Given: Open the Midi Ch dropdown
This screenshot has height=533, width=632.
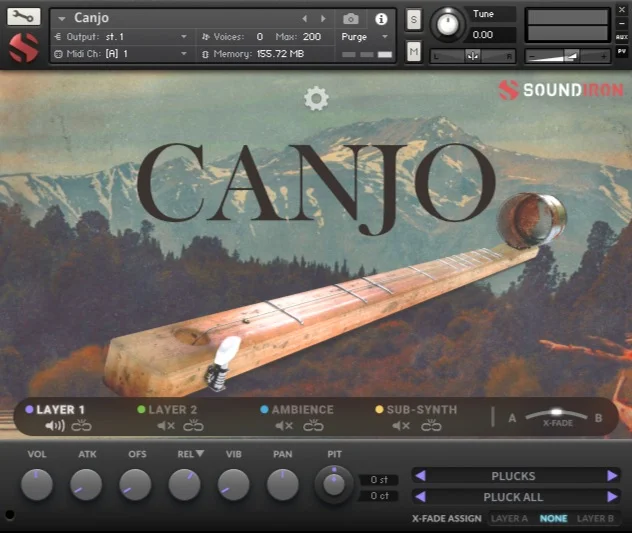Looking at the screenshot, I should coord(121,54).
